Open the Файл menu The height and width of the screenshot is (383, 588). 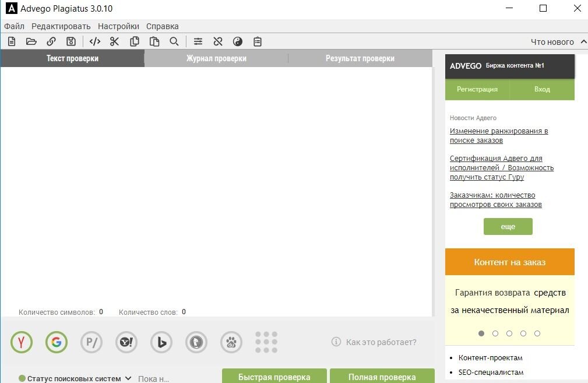(x=14, y=26)
